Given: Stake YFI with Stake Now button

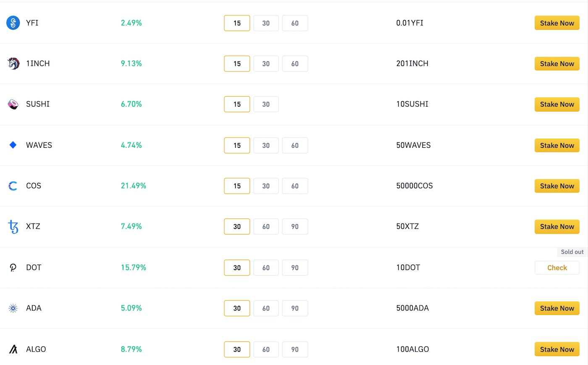Looking at the screenshot, I should [557, 23].
